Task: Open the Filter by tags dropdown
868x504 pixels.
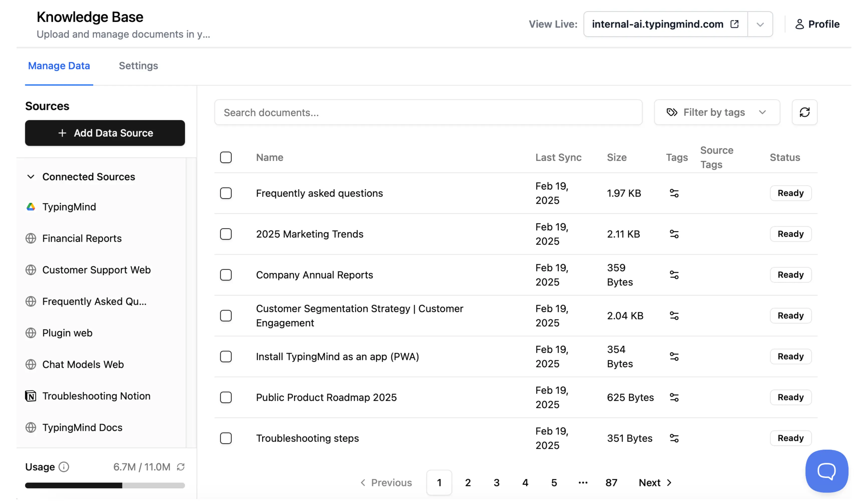Action: coord(717,112)
